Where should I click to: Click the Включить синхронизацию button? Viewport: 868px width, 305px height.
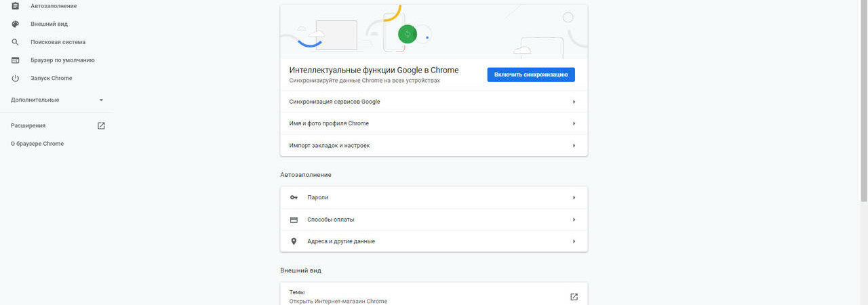click(531, 75)
